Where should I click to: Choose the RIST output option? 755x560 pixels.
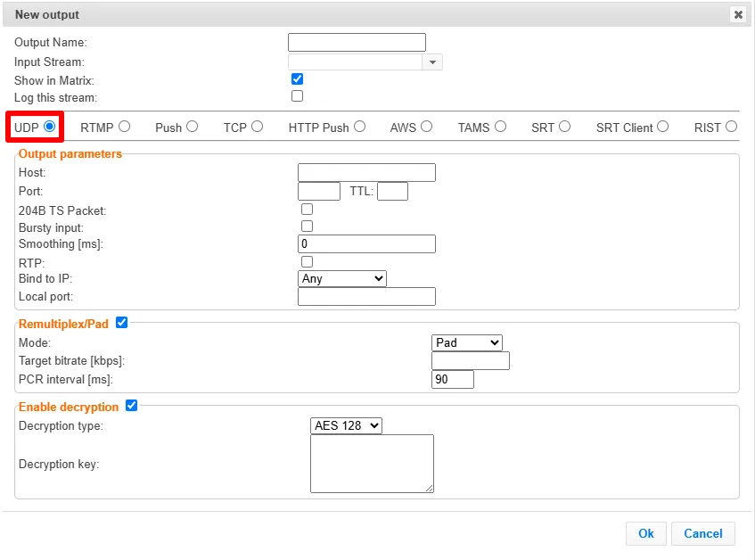[732, 127]
